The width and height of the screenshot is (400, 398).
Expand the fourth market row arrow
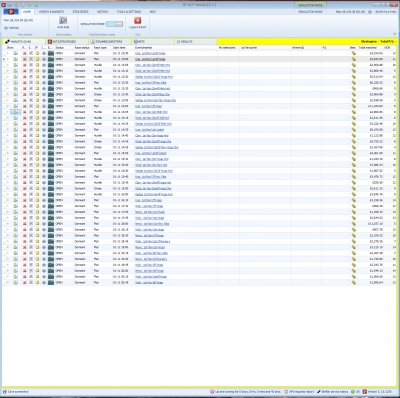(8, 71)
